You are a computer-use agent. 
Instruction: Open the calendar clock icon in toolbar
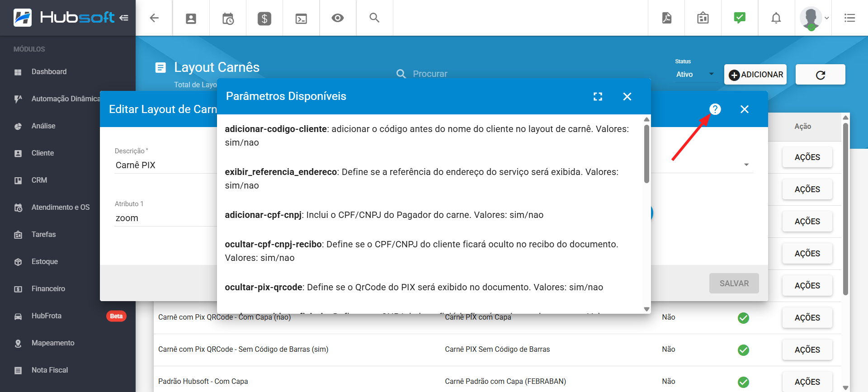click(228, 19)
